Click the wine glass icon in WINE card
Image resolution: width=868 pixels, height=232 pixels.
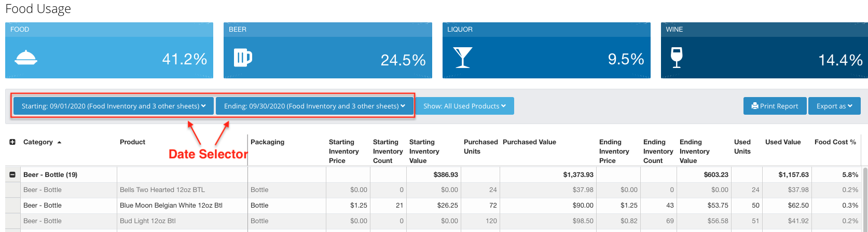(x=677, y=58)
